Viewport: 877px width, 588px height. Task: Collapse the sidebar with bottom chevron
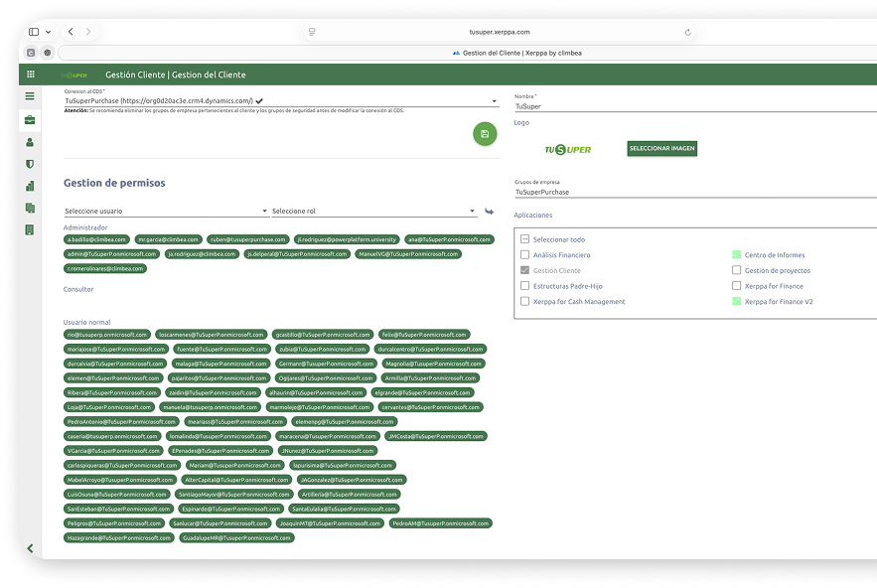[30, 547]
